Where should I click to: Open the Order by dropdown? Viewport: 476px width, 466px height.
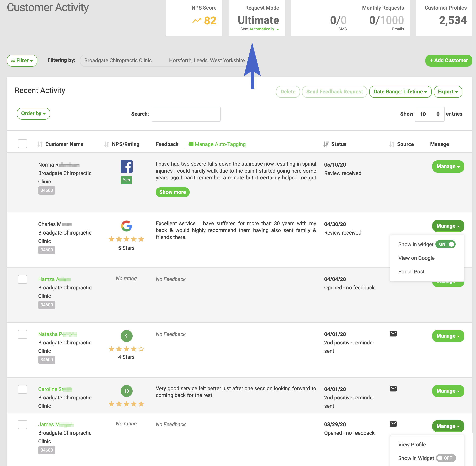pyautogui.click(x=33, y=114)
